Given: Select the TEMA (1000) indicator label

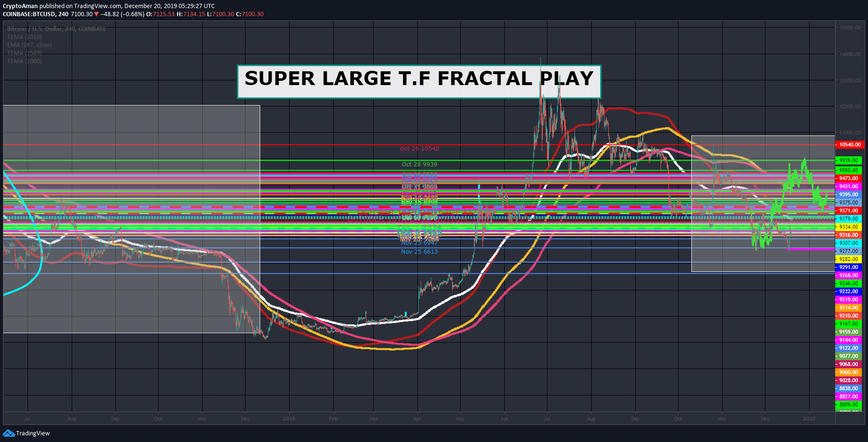Looking at the screenshot, I should tap(24, 61).
